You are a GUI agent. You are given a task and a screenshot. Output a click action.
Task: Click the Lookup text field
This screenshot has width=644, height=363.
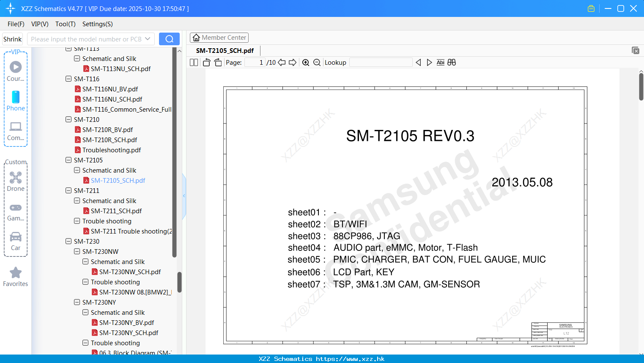point(381,63)
